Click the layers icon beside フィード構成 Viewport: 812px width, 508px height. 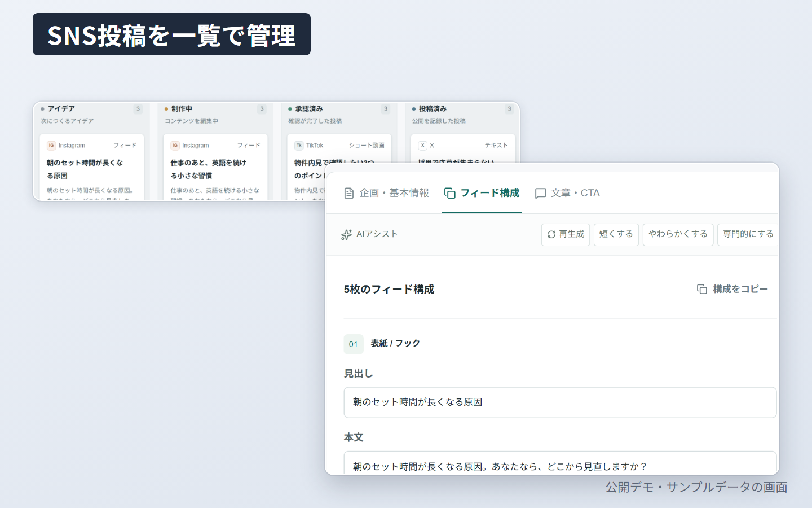pos(450,193)
